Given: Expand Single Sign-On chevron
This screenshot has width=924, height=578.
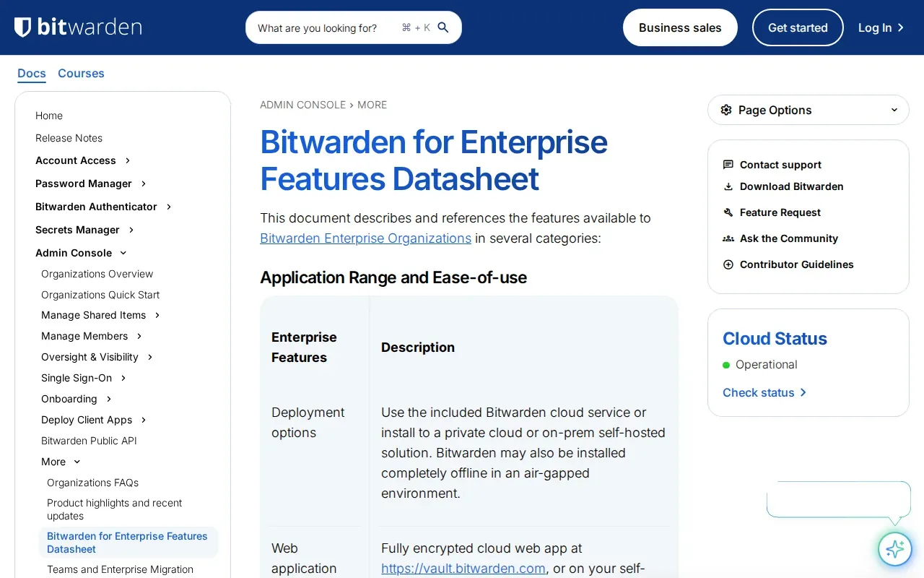Looking at the screenshot, I should [123, 378].
